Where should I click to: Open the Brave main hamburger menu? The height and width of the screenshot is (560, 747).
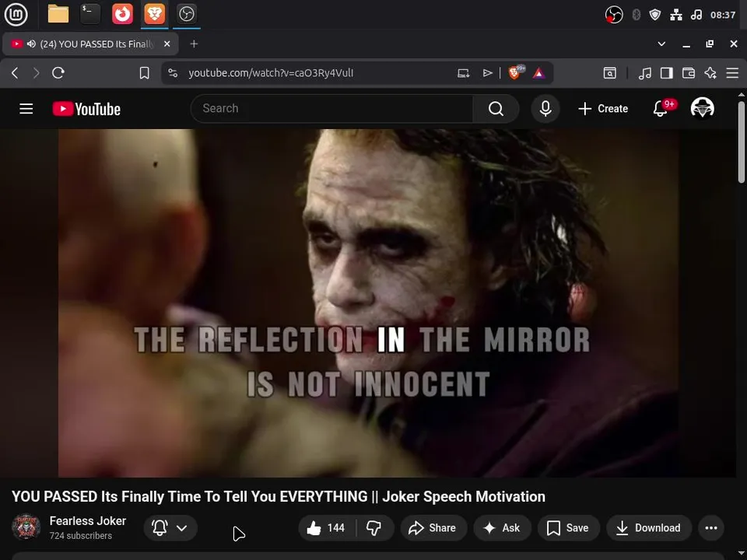point(732,73)
